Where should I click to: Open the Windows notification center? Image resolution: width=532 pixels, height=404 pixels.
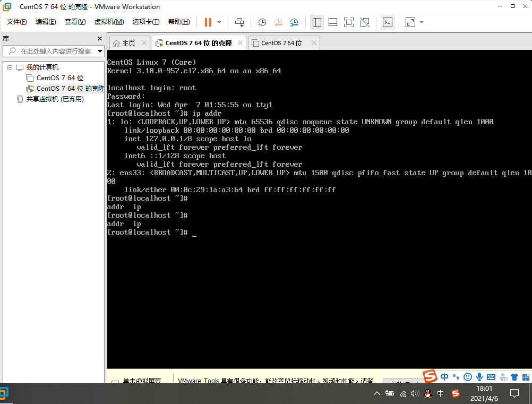coord(514,393)
